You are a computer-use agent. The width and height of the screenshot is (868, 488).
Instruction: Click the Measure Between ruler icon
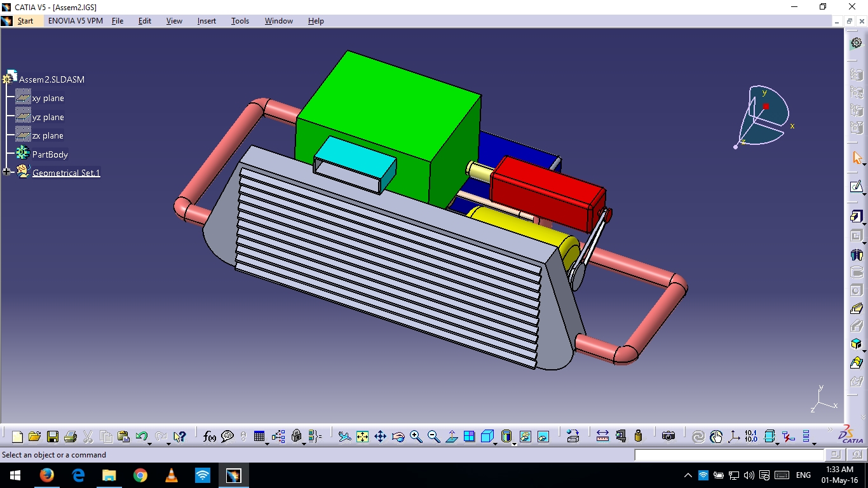(602, 436)
